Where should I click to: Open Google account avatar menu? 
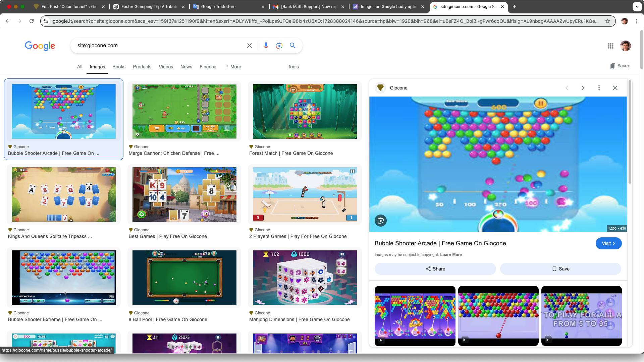click(625, 46)
